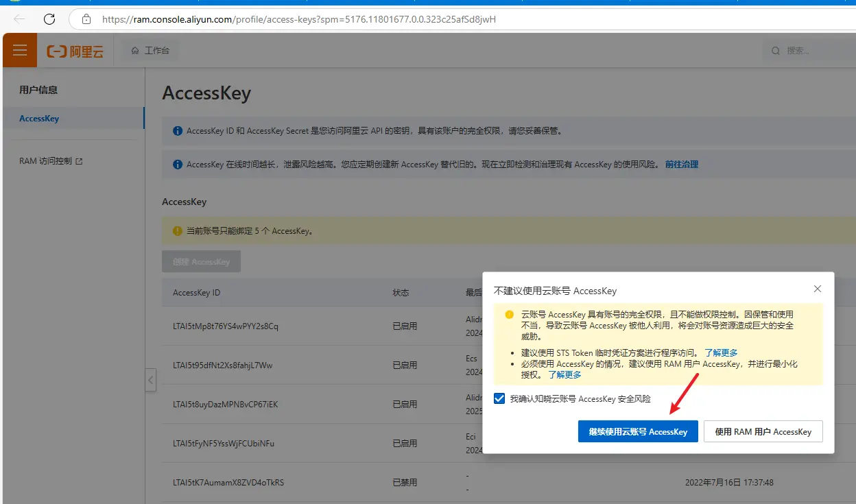The height and width of the screenshot is (504, 856).
Task: Click the search magnifier icon
Action: [x=776, y=51]
